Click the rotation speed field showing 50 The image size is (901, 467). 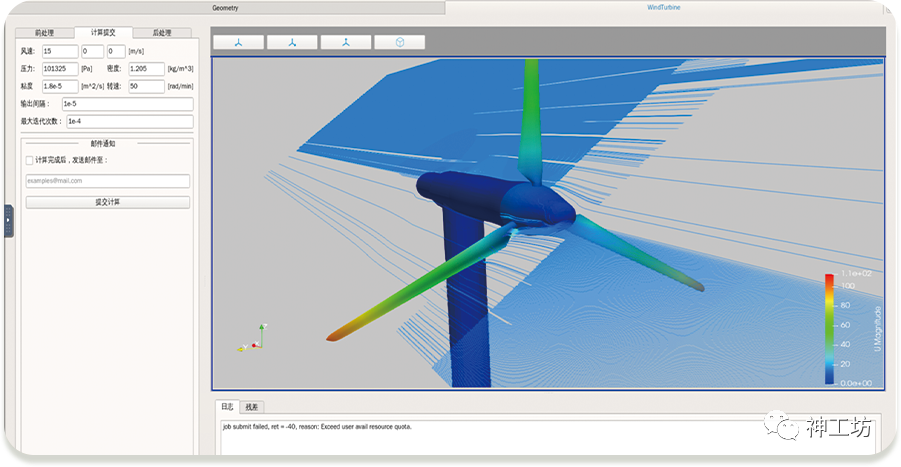(x=147, y=86)
